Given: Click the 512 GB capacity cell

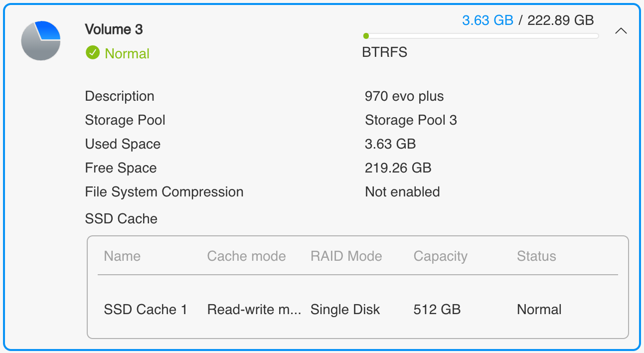Looking at the screenshot, I should (x=437, y=310).
